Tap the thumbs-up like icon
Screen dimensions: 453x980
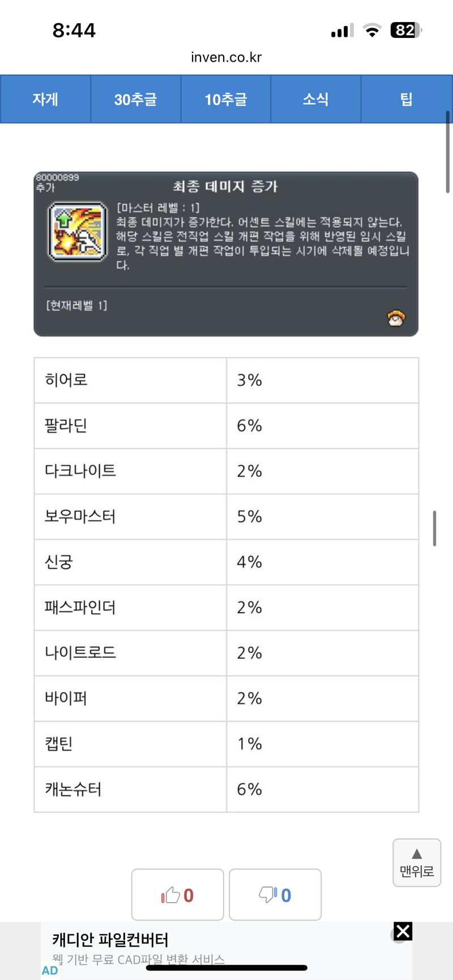click(170, 895)
